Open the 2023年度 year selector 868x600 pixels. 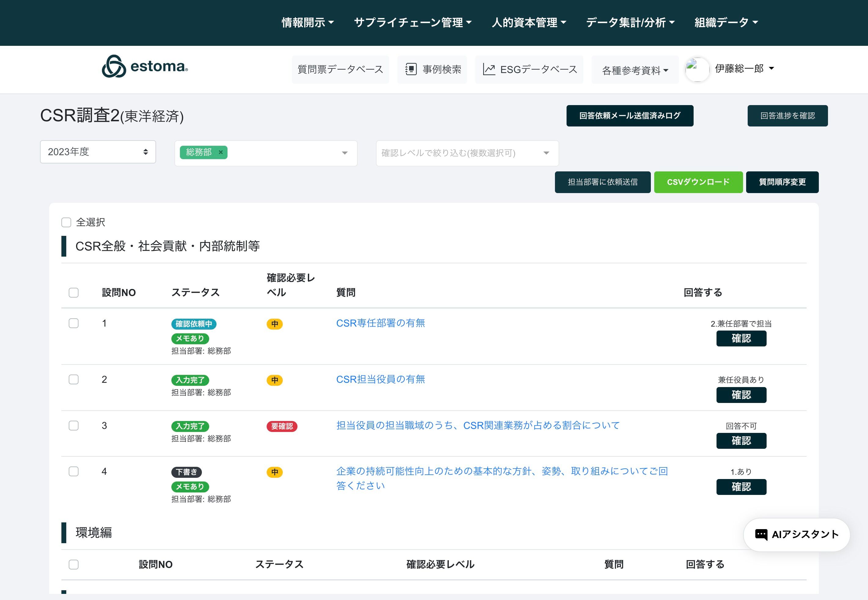(x=98, y=152)
